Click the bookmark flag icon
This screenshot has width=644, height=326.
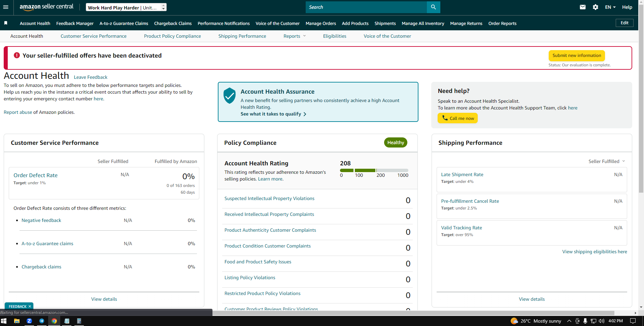[6, 23]
